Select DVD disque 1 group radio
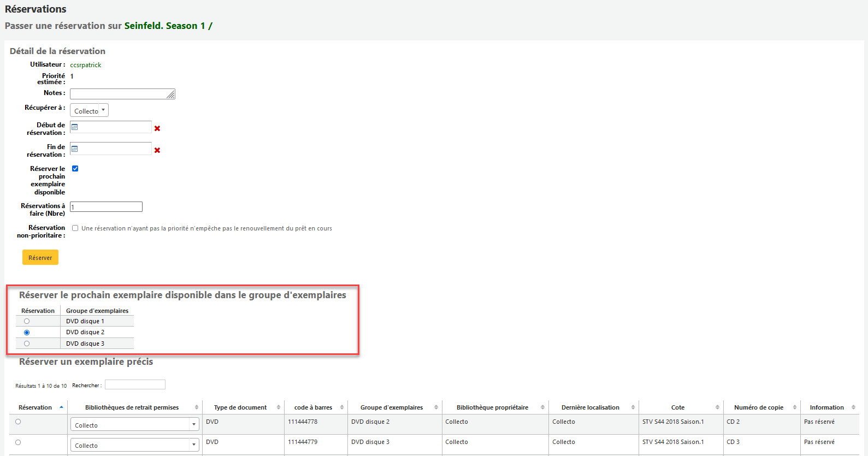 [x=27, y=321]
